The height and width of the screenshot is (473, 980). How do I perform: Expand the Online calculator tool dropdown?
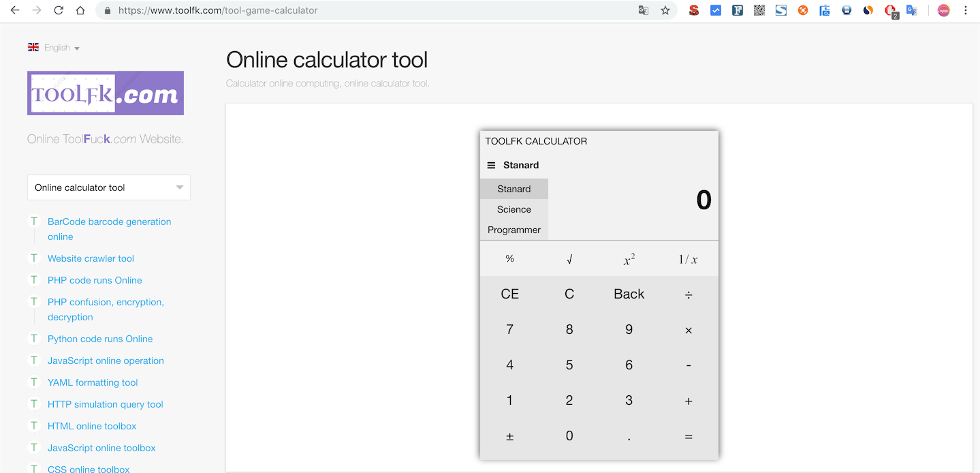point(109,187)
